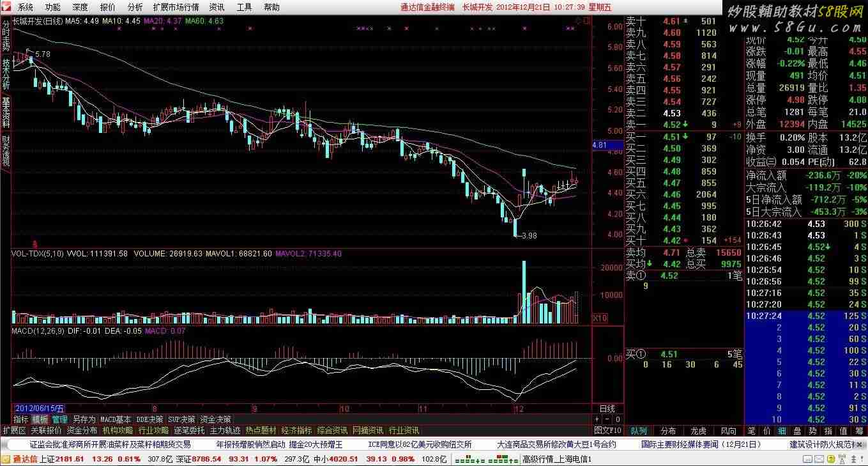Apply the SUP决策 template
The height and width of the screenshot is (466, 868).
pyautogui.click(x=181, y=419)
